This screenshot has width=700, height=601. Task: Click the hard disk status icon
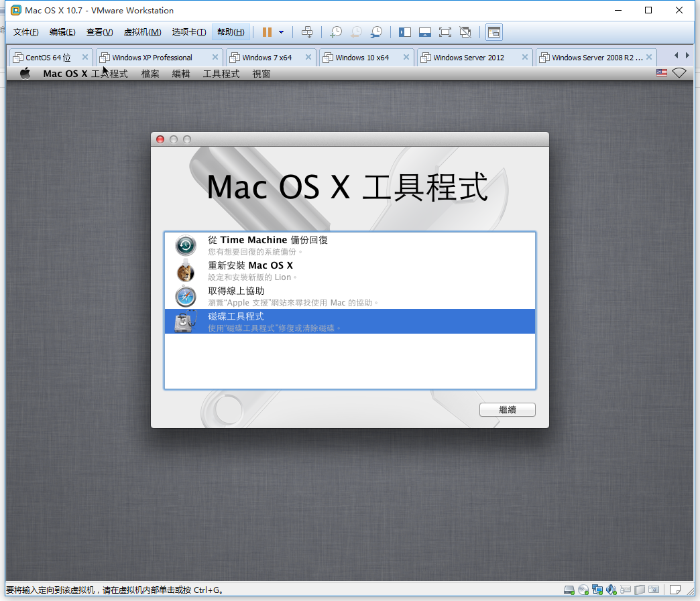click(569, 590)
